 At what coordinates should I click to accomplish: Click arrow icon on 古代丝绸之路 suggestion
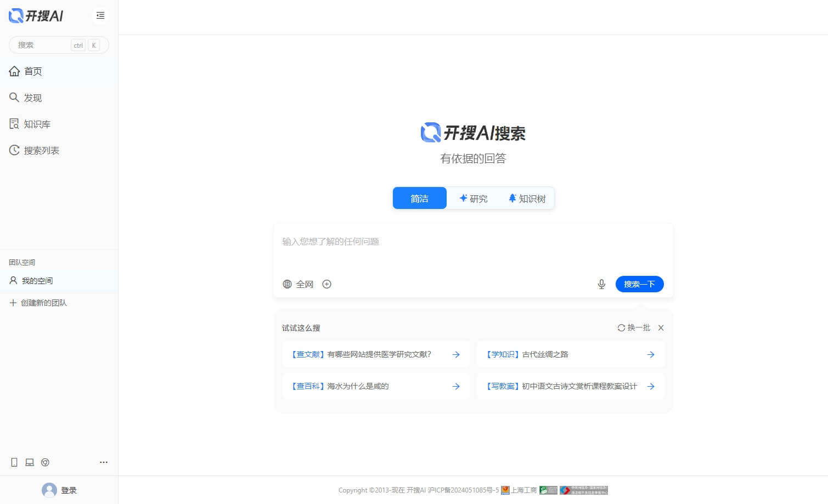point(651,355)
